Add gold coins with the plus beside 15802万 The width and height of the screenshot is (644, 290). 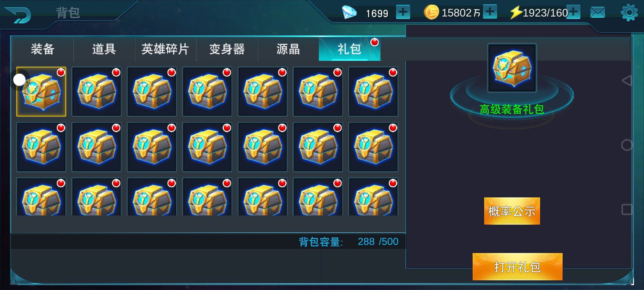tap(490, 12)
